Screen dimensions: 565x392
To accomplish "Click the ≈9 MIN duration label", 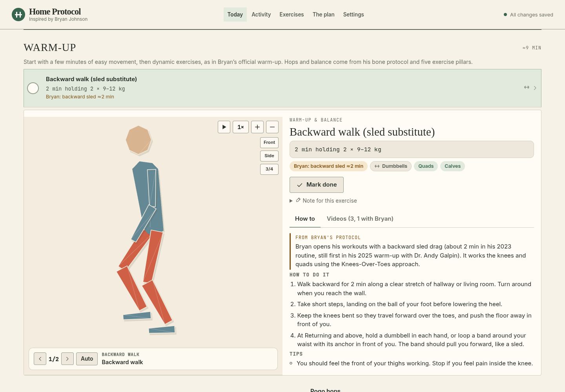I will coord(532,48).
